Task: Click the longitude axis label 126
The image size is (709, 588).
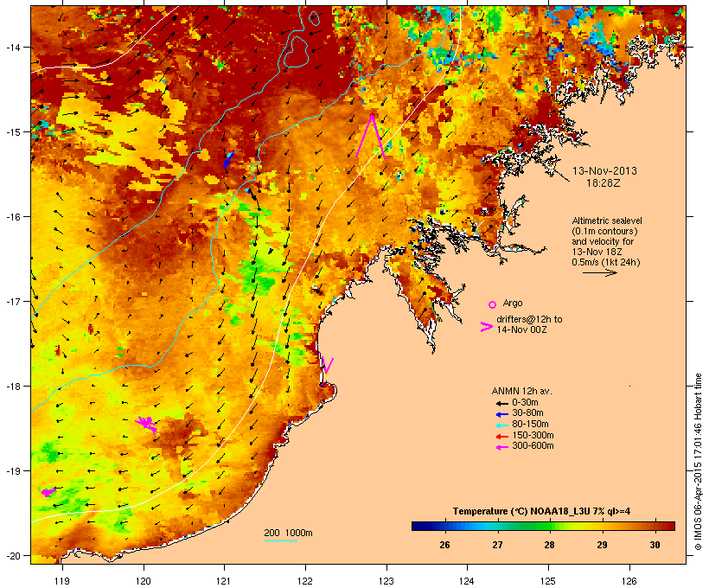Action: (629, 581)
